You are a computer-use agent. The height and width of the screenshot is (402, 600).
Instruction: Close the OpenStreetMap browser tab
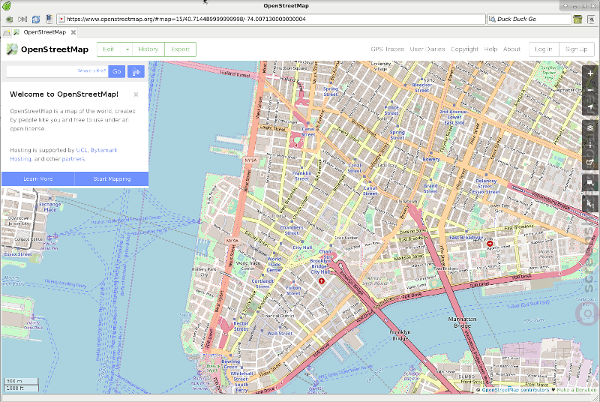(x=73, y=32)
